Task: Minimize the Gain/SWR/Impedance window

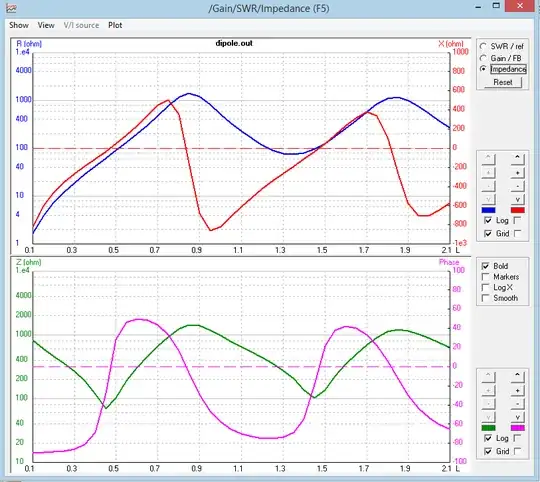Action: tap(478, 7)
